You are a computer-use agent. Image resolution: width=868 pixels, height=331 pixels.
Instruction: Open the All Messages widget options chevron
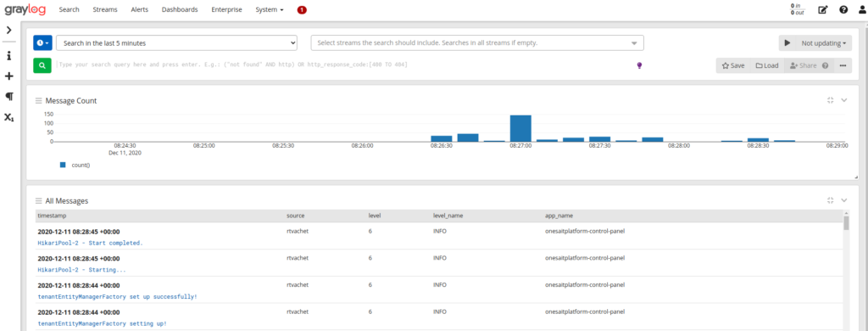844,200
